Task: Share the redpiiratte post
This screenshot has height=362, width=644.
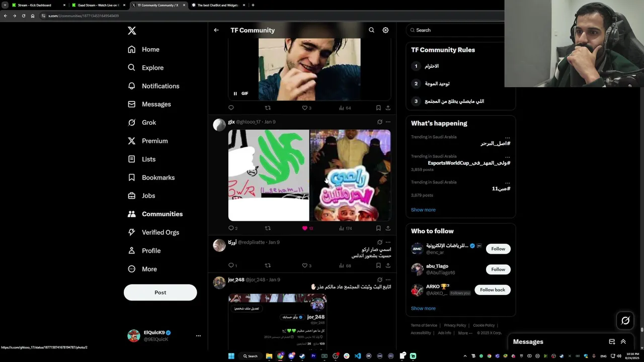Action: pos(388,265)
